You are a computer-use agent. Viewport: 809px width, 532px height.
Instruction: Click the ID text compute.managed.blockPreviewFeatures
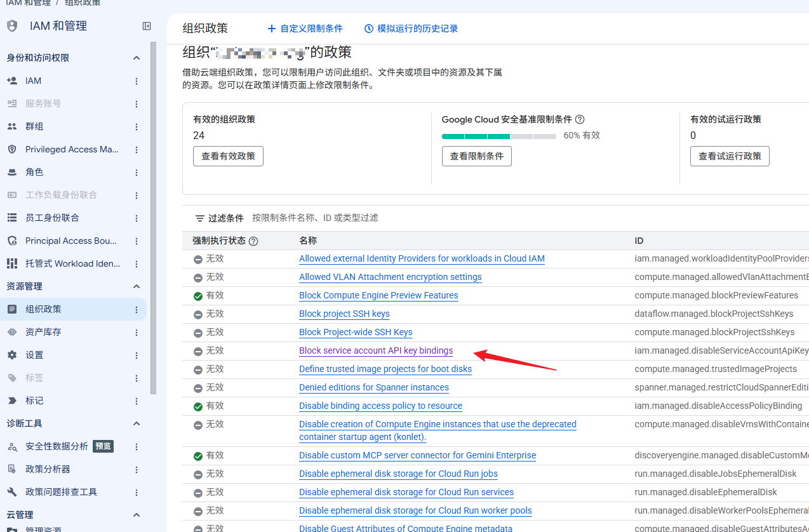pyautogui.click(x=717, y=296)
